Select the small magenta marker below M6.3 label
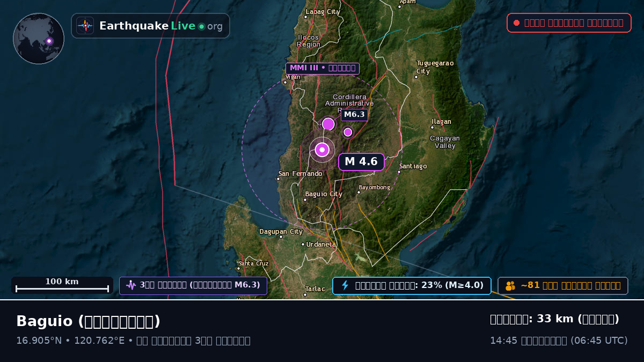This screenshot has width=644, height=362. pos(348,132)
